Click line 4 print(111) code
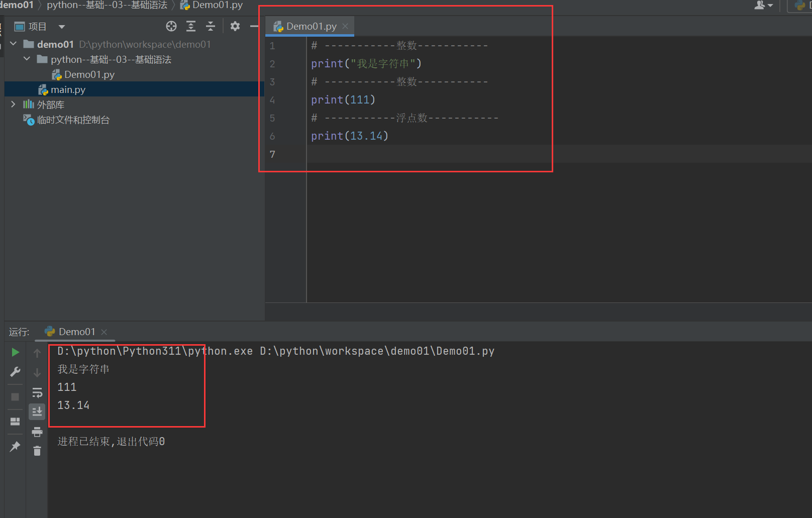Viewport: 812px width, 518px height. 343,100
